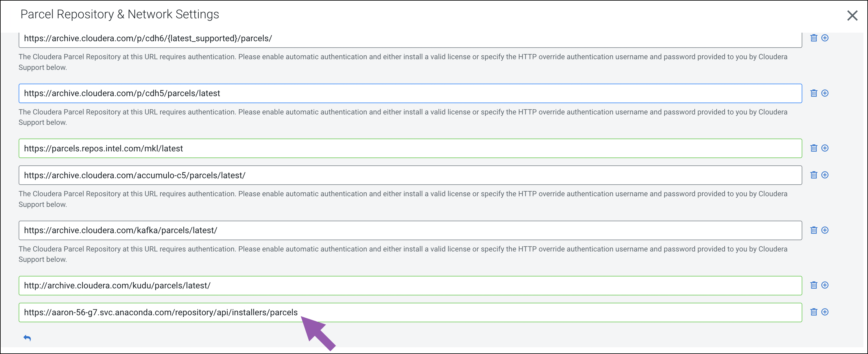The width and height of the screenshot is (868, 354).
Task: Add a row after the cdh6 URL
Action: 825,38
